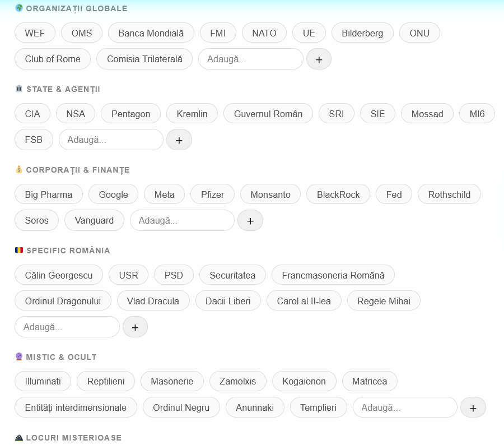Viewport: 504px width, 445px height.
Task: Select the Meta chip
Action: [164, 194]
